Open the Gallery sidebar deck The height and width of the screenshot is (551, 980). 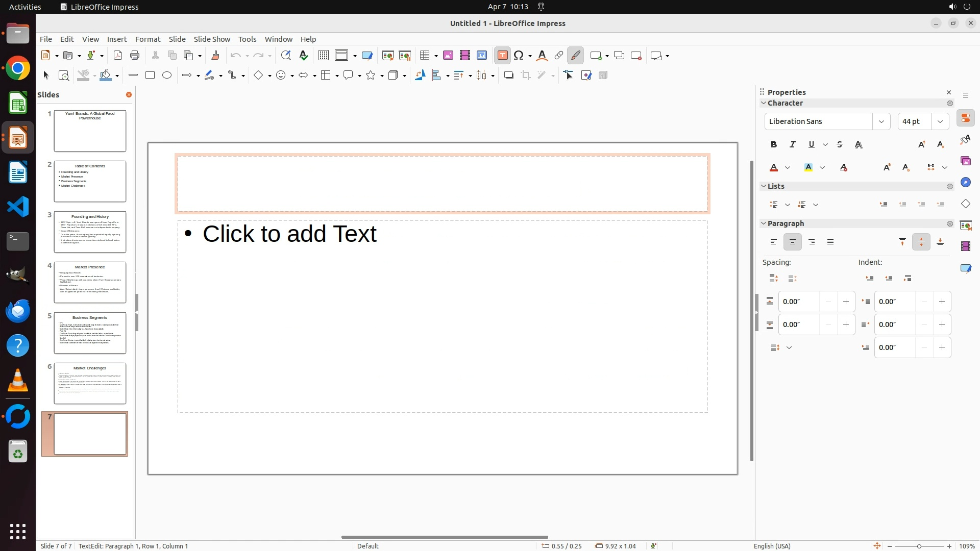click(x=965, y=161)
